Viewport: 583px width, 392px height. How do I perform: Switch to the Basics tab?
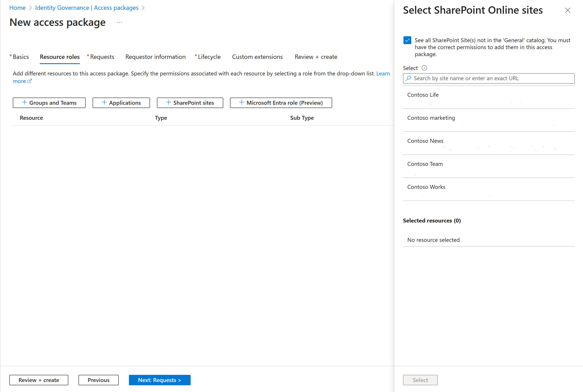21,56
